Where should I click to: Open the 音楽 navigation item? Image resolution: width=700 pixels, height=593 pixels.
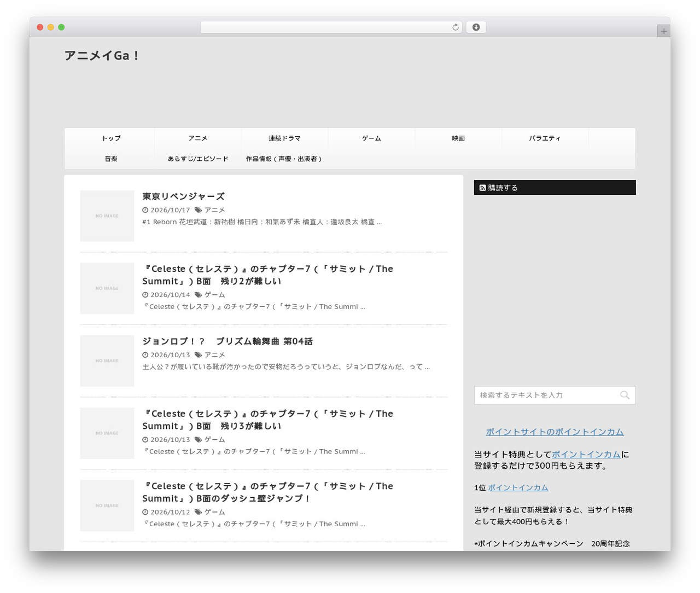pyautogui.click(x=111, y=159)
